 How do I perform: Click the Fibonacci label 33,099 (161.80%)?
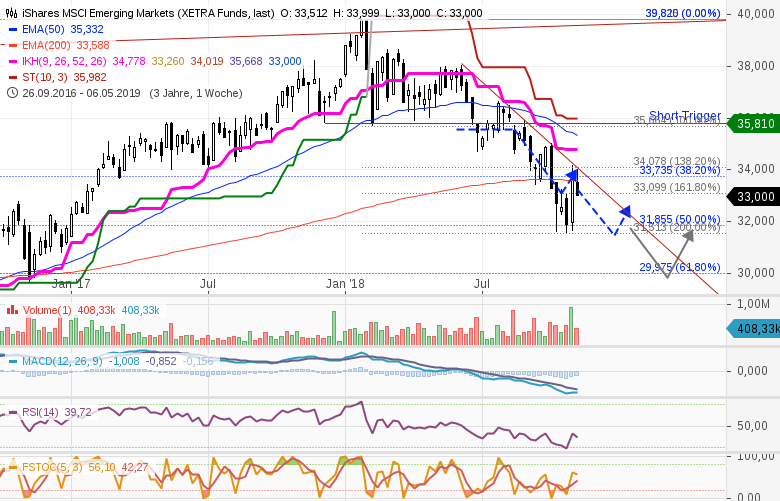click(x=677, y=188)
